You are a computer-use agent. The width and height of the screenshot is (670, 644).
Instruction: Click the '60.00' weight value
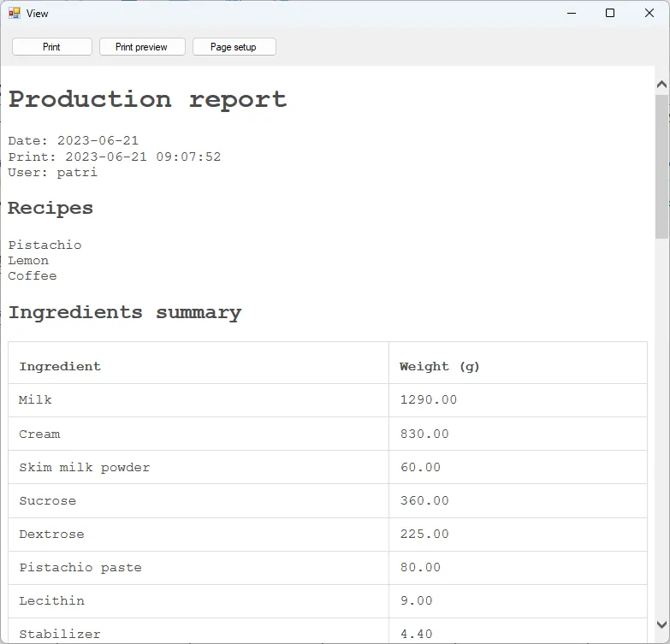[x=420, y=467]
